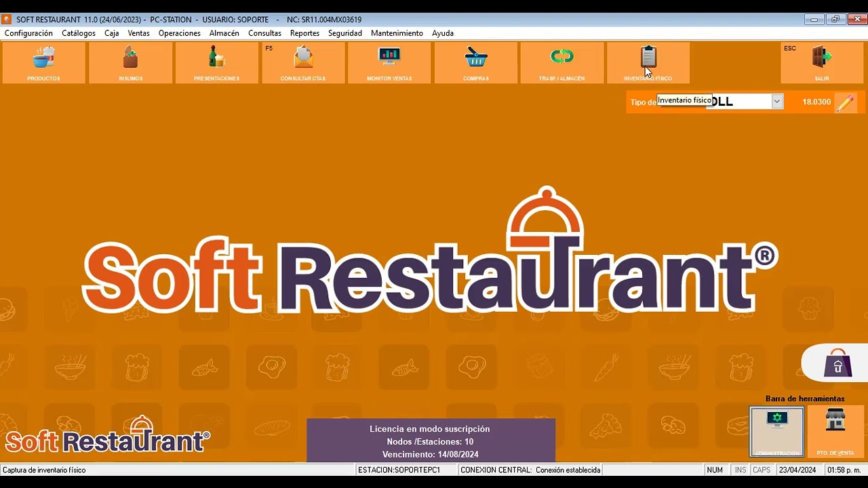The image size is (868, 488).
Task: Minimize the Soft Restaurant window
Action: click(x=815, y=19)
